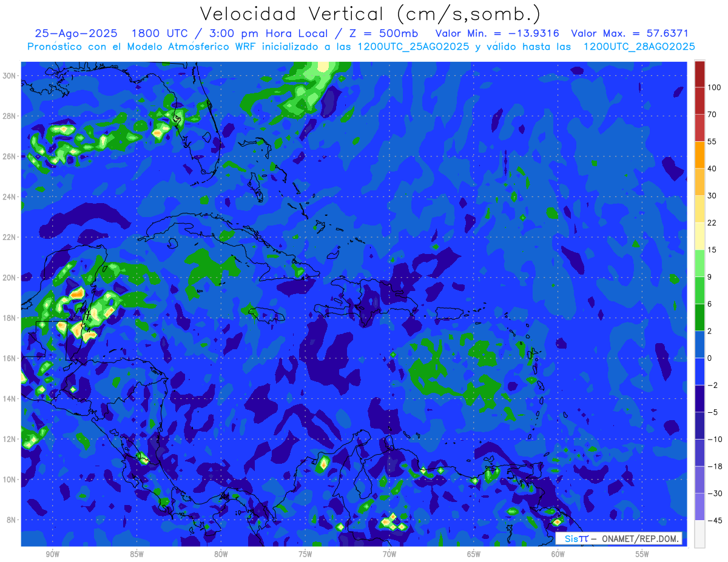The height and width of the screenshot is (562, 728).
Task: Pick the dark navy swatch between -5 and -2
Action: (699, 398)
